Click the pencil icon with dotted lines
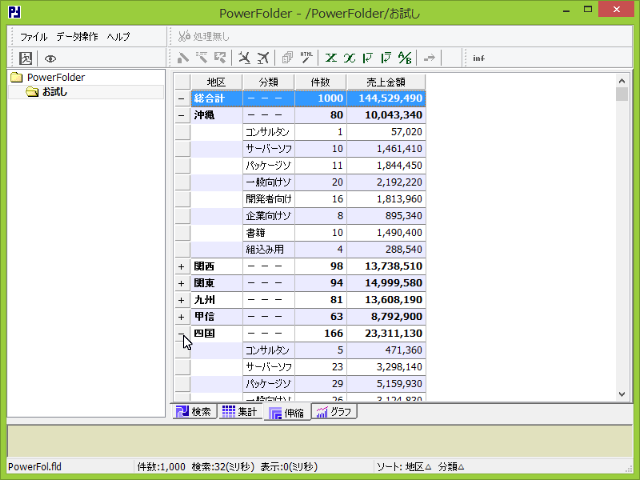This screenshot has width=640, height=480. point(201,58)
